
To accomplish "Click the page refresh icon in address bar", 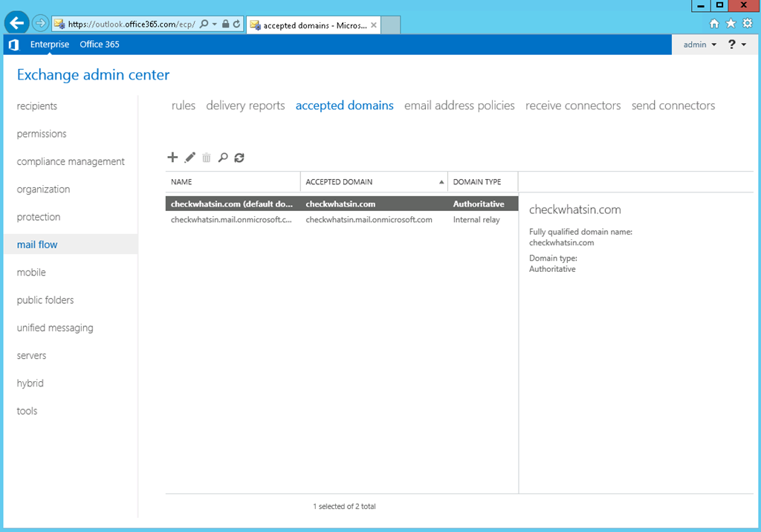I will 236,24.
